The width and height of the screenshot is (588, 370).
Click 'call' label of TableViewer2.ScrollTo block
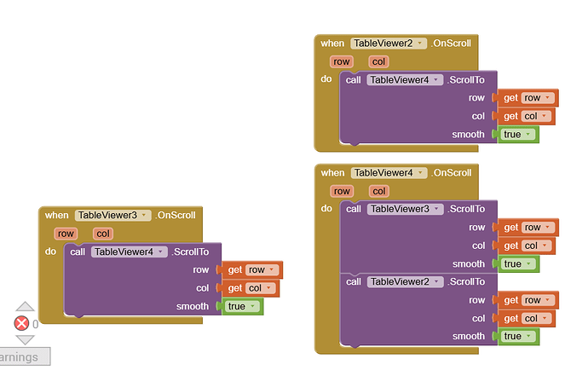pos(354,282)
